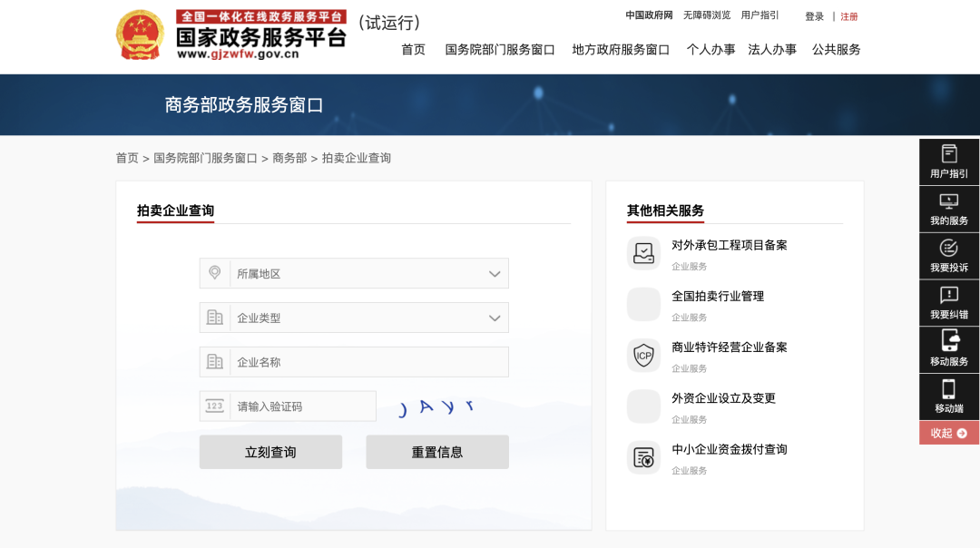
Task: Collapse the sidebar via 收起 button
Action: tap(948, 433)
